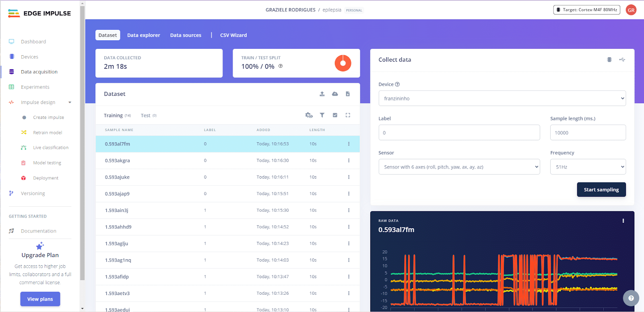Open the Device dropdown showing franzininho
The image size is (644, 312).
tap(502, 98)
